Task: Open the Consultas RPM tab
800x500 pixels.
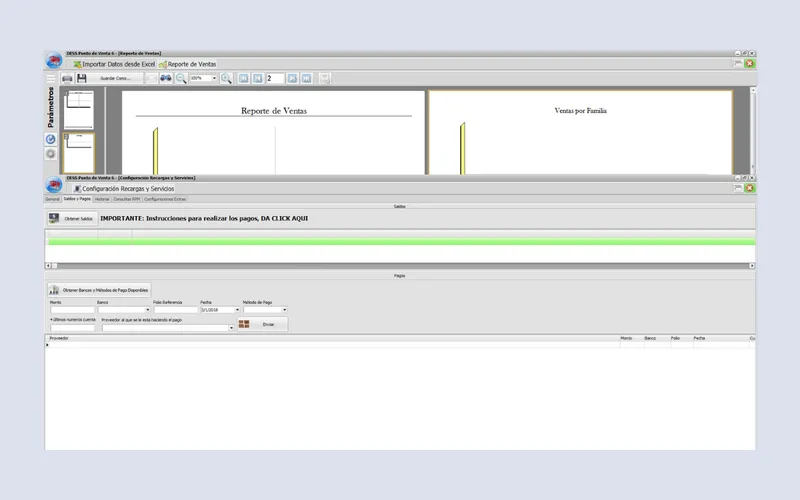Action: [127, 199]
